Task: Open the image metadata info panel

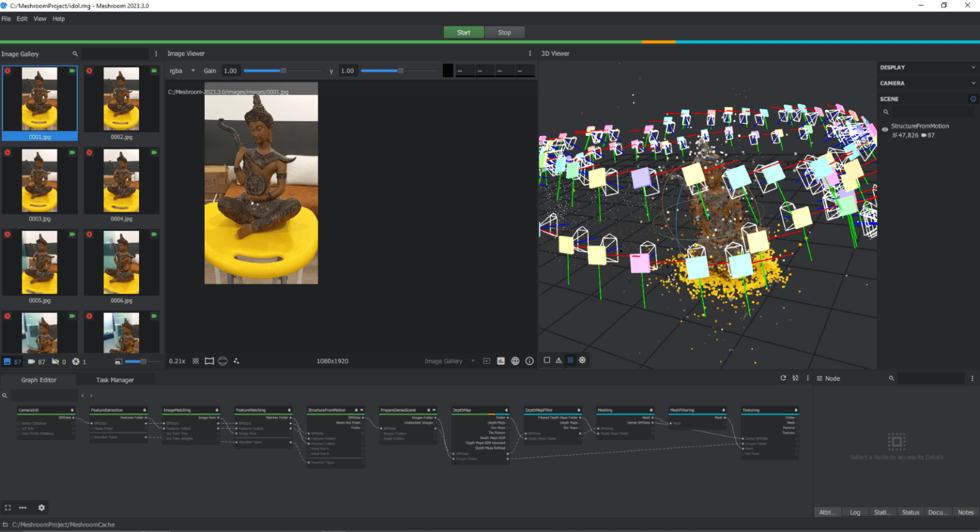Action: [529, 361]
